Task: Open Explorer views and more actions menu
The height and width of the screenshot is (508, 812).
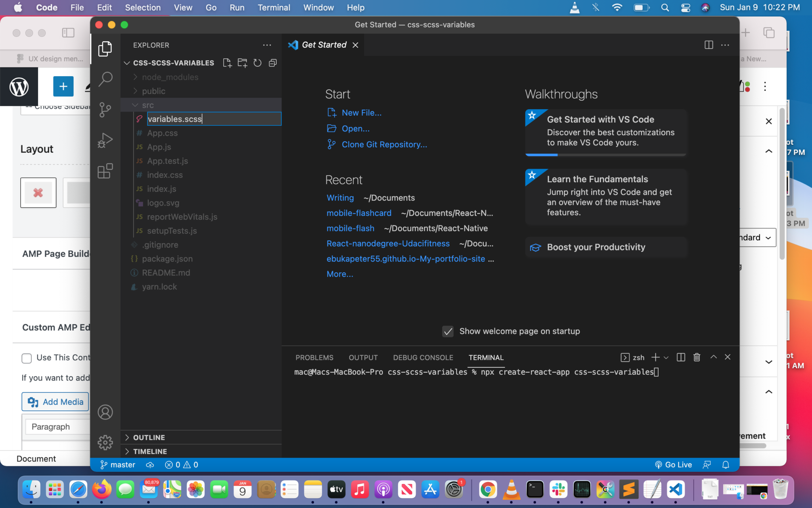Action: pyautogui.click(x=267, y=45)
